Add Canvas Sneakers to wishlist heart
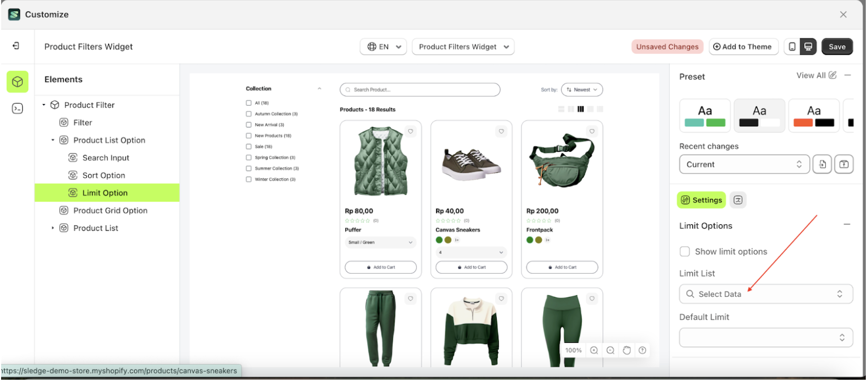Image resolution: width=868 pixels, height=380 pixels. click(501, 131)
